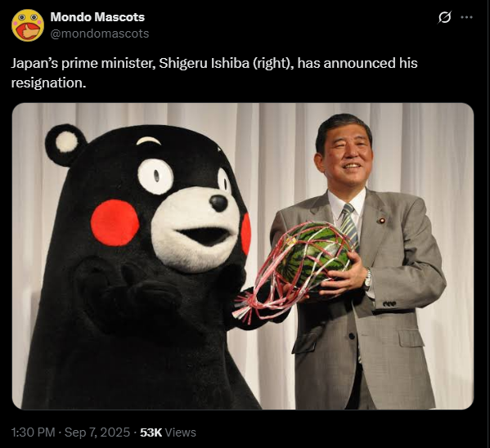This screenshot has height=448, width=490.
Task: Click the tweet text about the resignation
Action: [x=214, y=73]
